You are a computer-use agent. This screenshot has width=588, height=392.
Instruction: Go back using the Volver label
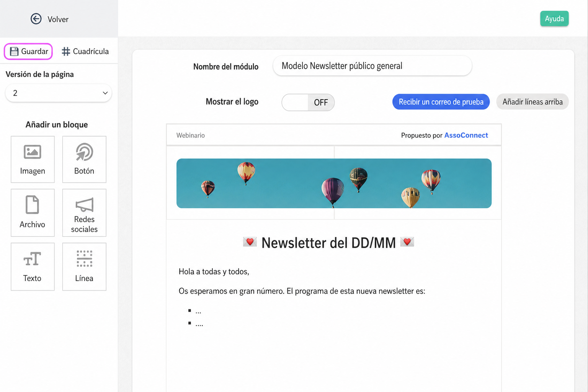click(58, 19)
